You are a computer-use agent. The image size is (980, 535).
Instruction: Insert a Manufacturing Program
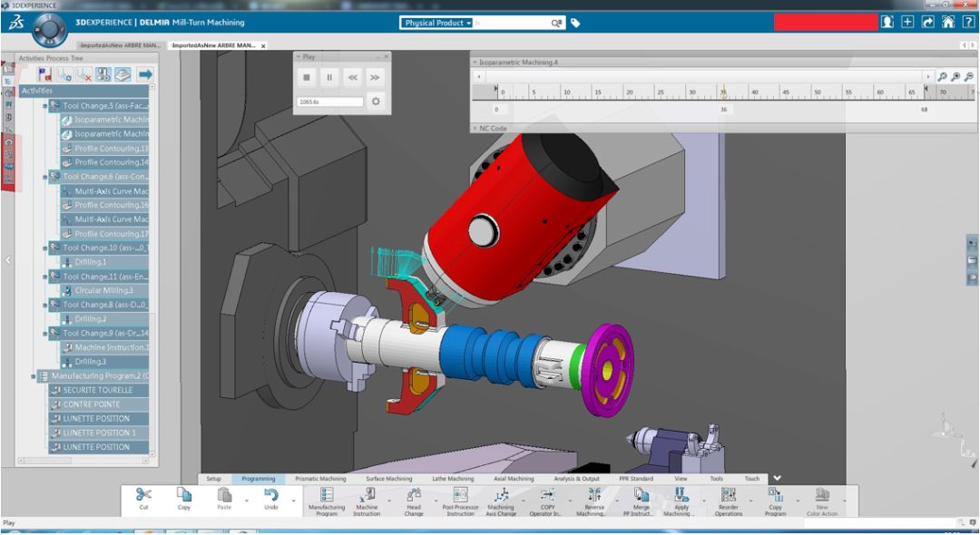tap(327, 501)
